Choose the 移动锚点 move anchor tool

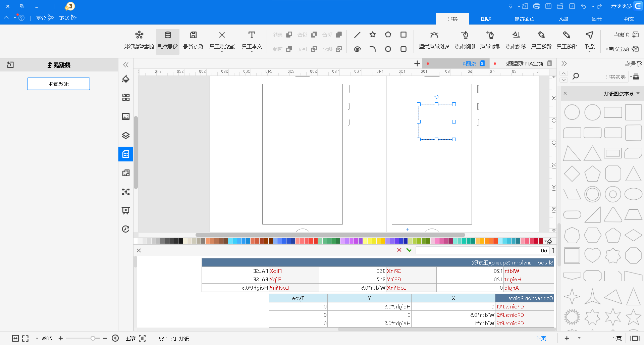tap(516, 40)
